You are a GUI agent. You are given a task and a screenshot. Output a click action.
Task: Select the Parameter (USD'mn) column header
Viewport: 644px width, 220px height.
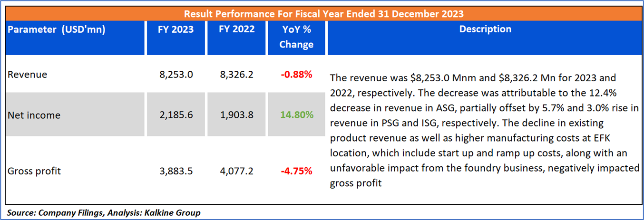[57, 29]
